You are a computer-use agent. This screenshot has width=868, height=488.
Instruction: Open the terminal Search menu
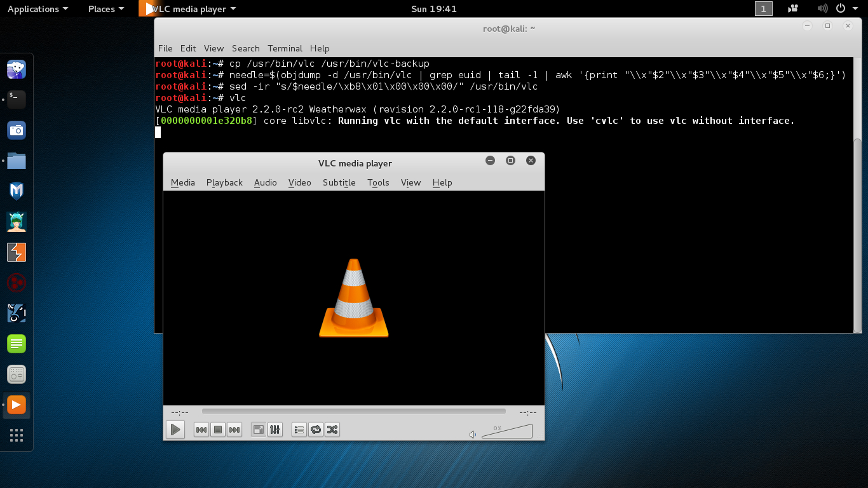coord(246,48)
